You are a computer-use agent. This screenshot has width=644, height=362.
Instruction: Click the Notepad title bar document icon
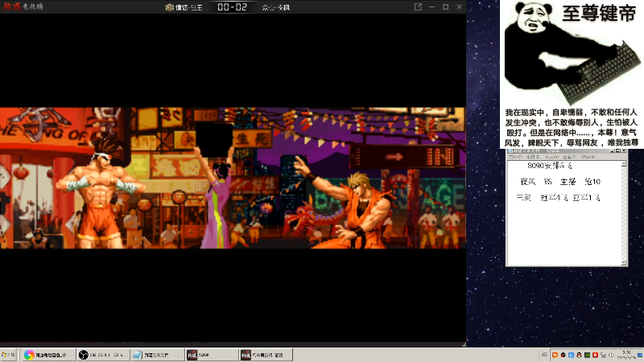(x=510, y=151)
